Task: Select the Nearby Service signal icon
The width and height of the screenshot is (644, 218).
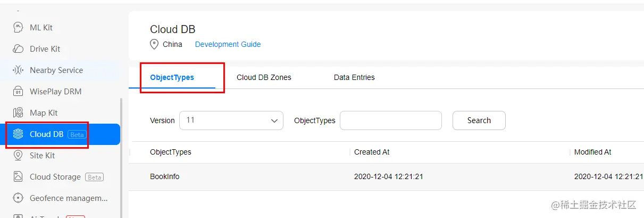Action: tap(18, 70)
